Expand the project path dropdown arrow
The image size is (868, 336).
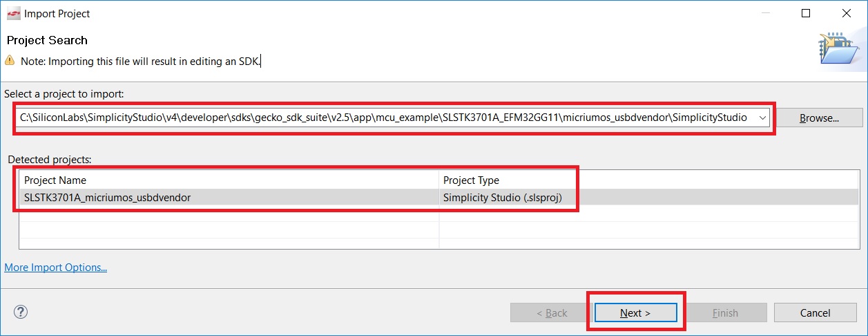pyautogui.click(x=762, y=118)
